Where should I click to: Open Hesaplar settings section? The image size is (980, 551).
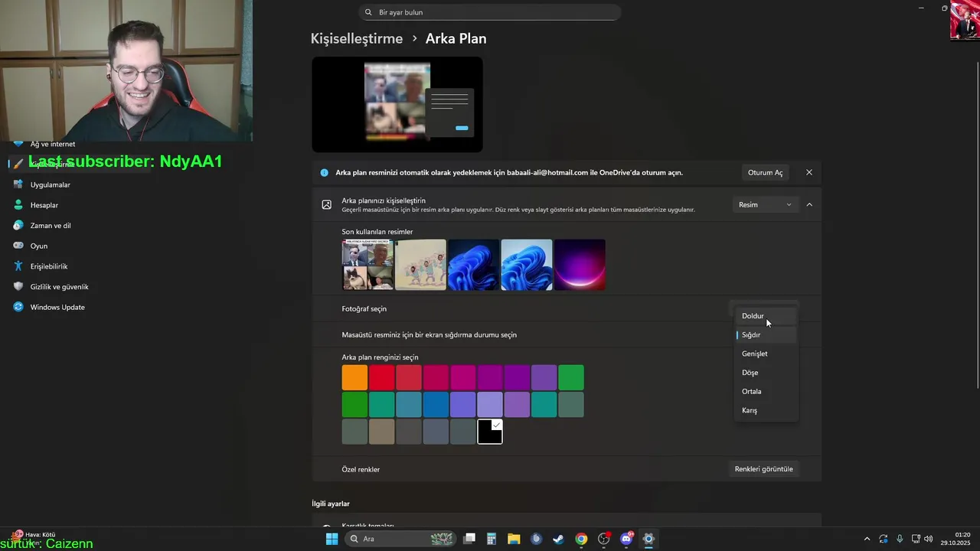44,205
